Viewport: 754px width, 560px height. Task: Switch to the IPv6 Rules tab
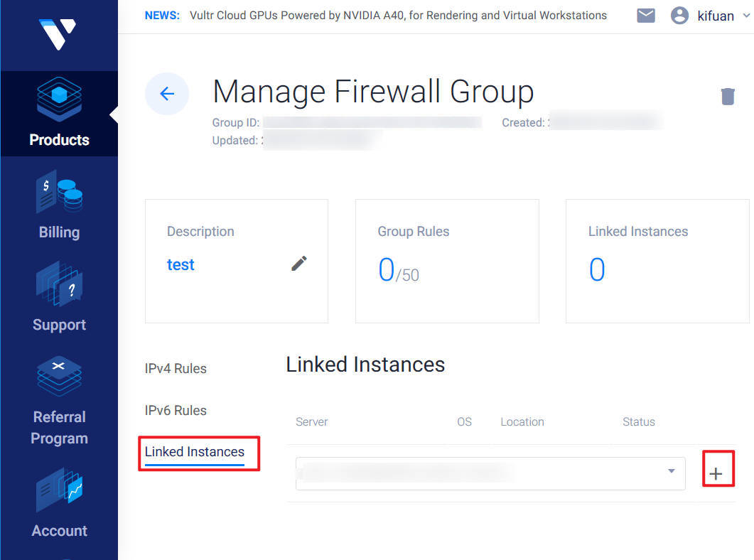coord(175,410)
